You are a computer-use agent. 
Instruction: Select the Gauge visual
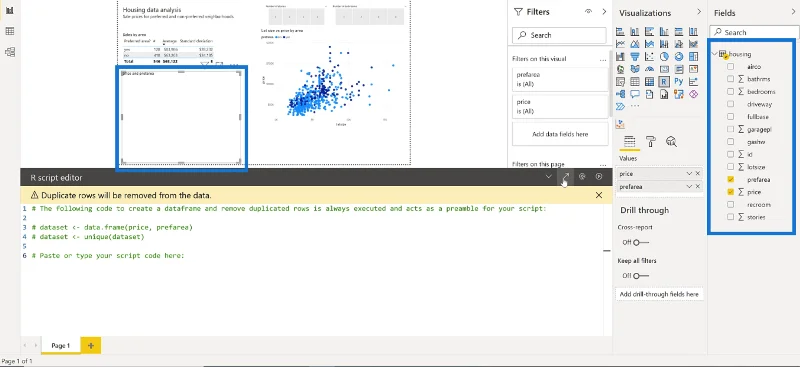(649, 69)
